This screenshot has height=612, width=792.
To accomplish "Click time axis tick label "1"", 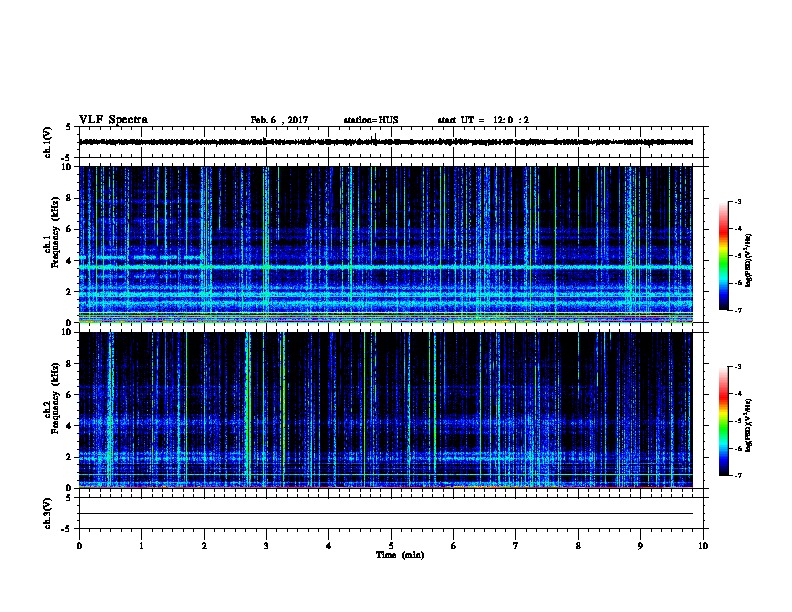I will (x=142, y=545).
